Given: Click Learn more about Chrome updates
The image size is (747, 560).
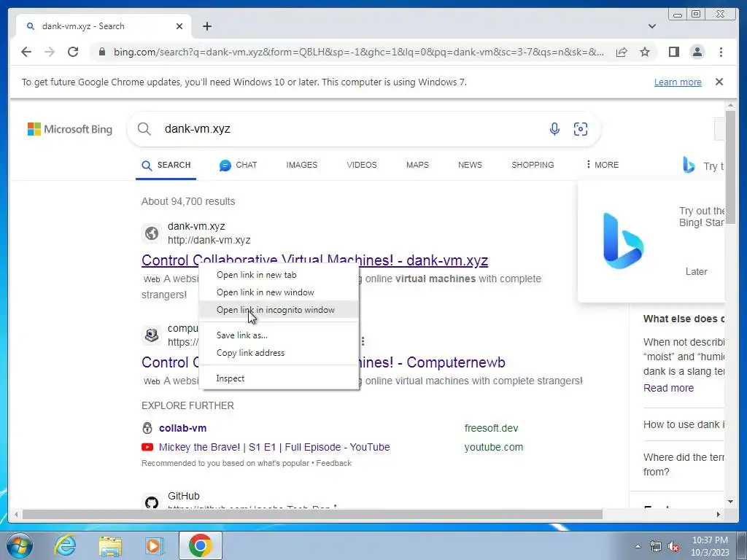Looking at the screenshot, I should (x=678, y=82).
